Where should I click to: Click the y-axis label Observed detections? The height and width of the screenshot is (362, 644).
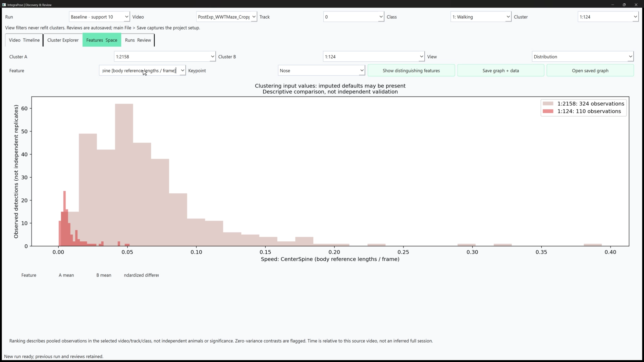[x=16, y=172]
